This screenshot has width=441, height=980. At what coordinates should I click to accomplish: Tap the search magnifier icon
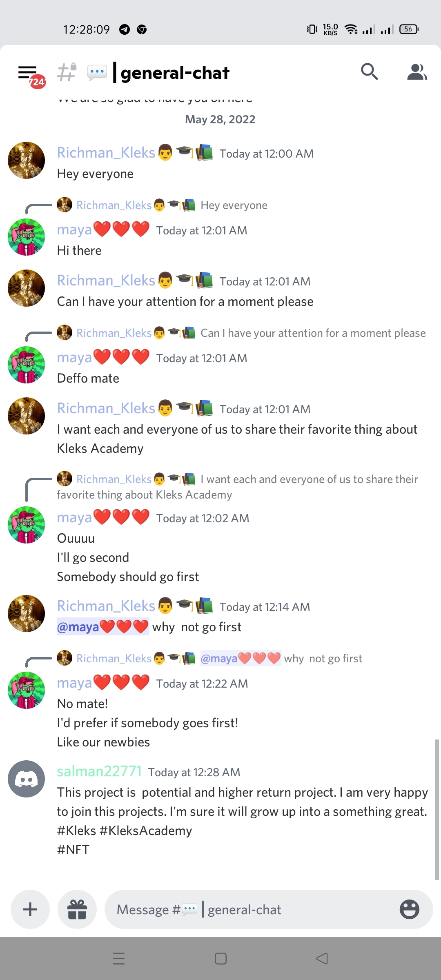pyautogui.click(x=370, y=72)
